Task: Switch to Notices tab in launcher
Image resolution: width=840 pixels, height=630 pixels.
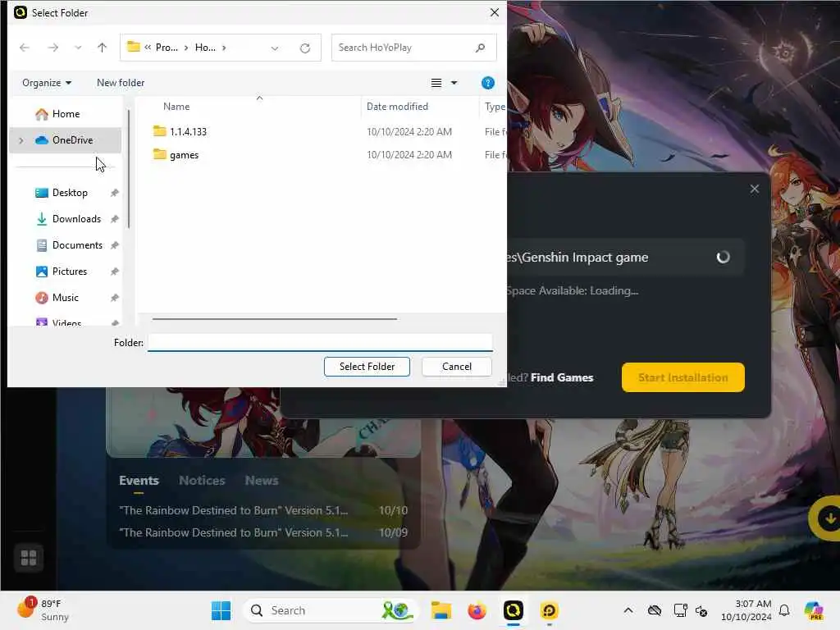Action: 202,481
